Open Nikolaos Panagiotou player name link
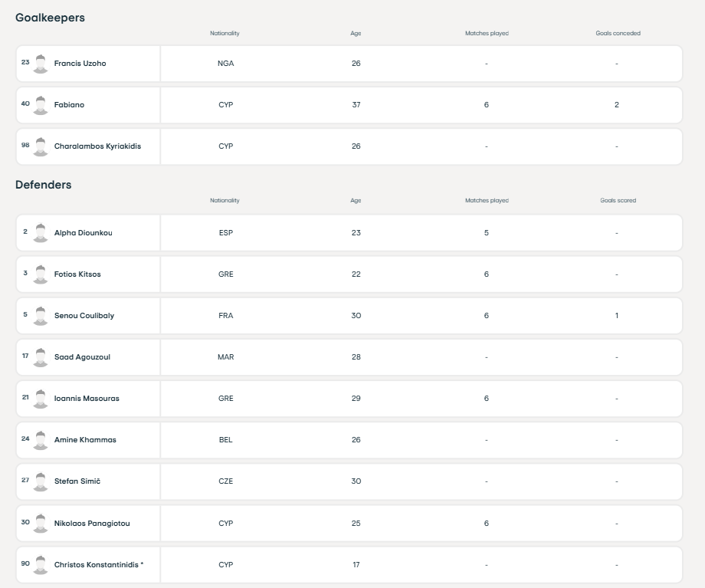 pyautogui.click(x=91, y=523)
